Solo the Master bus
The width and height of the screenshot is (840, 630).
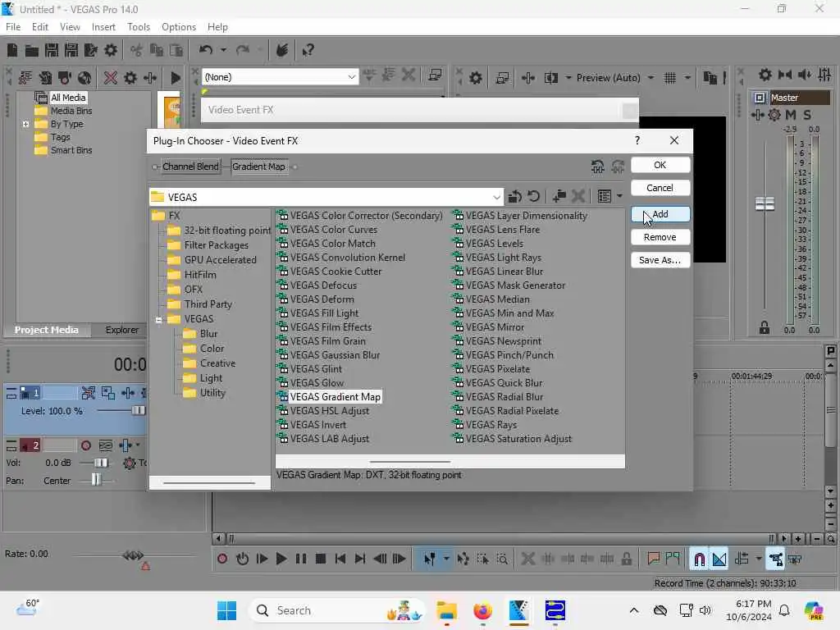807,115
